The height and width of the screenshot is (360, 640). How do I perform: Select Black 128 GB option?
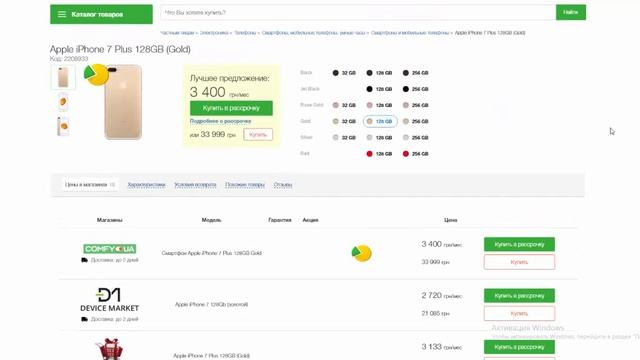pyautogui.click(x=379, y=73)
